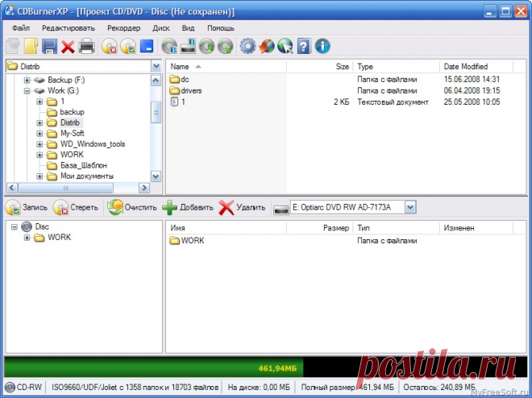The height and width of the screenshot is (398, 532).
Task: Expand the WD_Windows_tools folder node
Action: tap(39, 144)
